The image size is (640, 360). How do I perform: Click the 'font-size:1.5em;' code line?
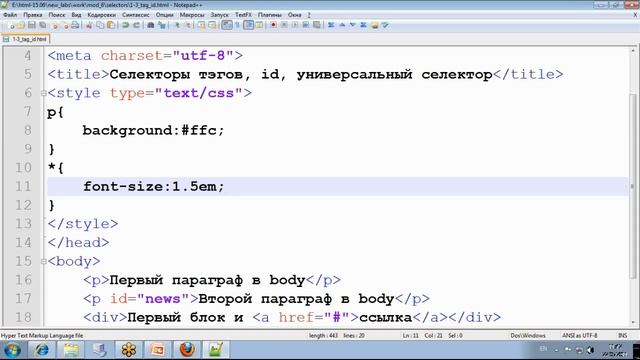click(153, 187)
